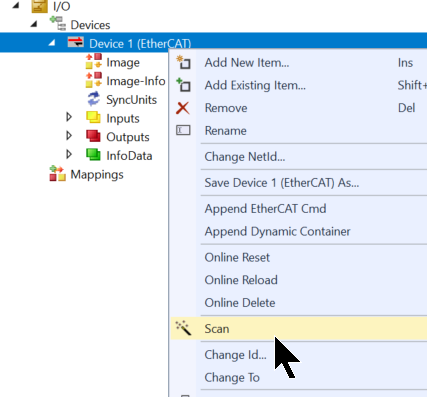Click the Image node icon
The width and height of the screenshot is (427, 397).
[x=94, y=61]
